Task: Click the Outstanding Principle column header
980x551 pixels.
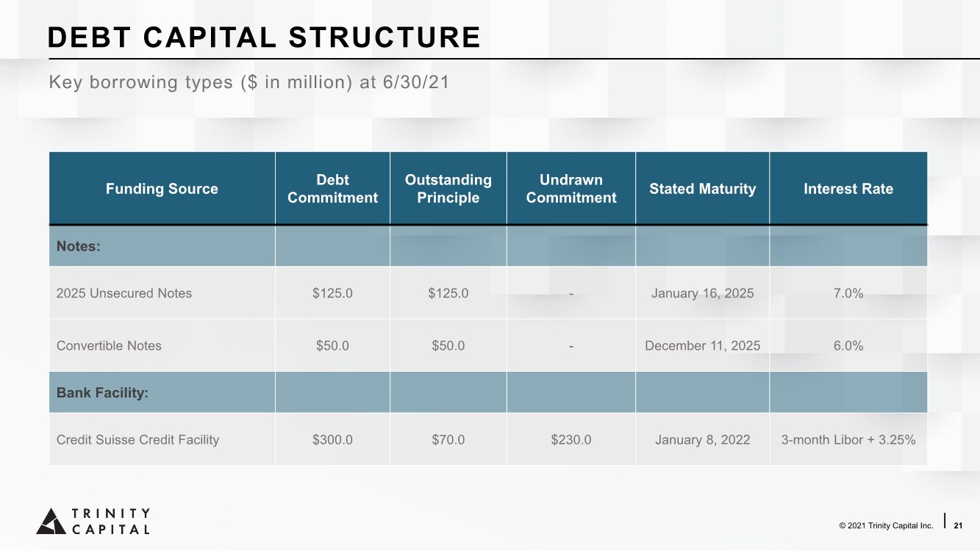Action: click(448, 189)
